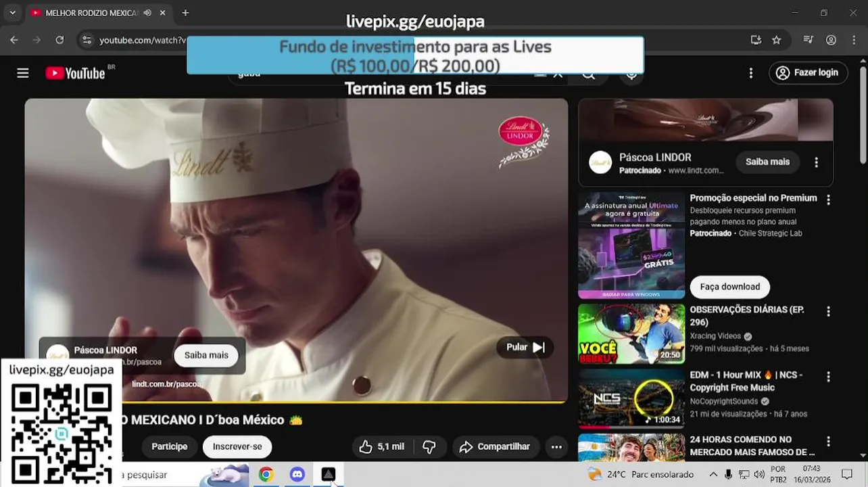The width and height of the screenshot is (868, 487).
Task: Open Windows notification center
Action: [x=847, y=475]
